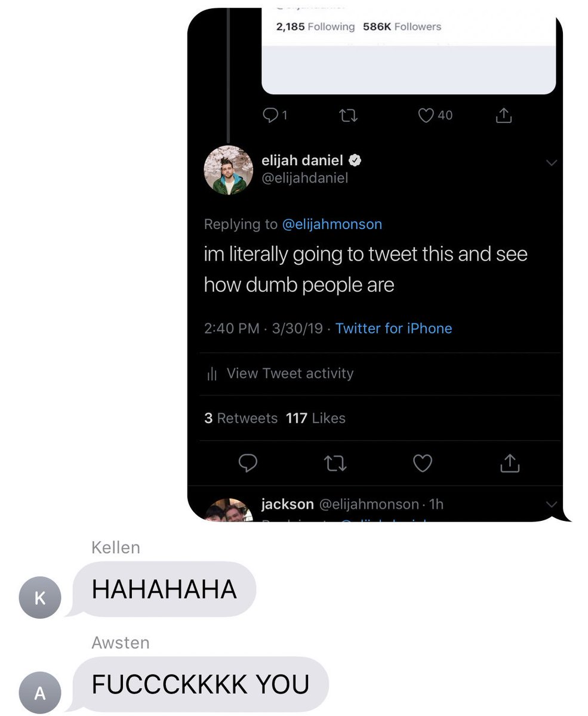Expand chevron menu on jackson's reply
Viewport: 588px width, 716px height.
(x=552, y=505)
